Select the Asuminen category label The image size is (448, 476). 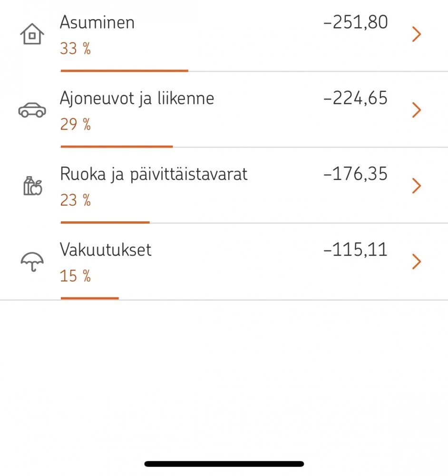pos(97,22)
